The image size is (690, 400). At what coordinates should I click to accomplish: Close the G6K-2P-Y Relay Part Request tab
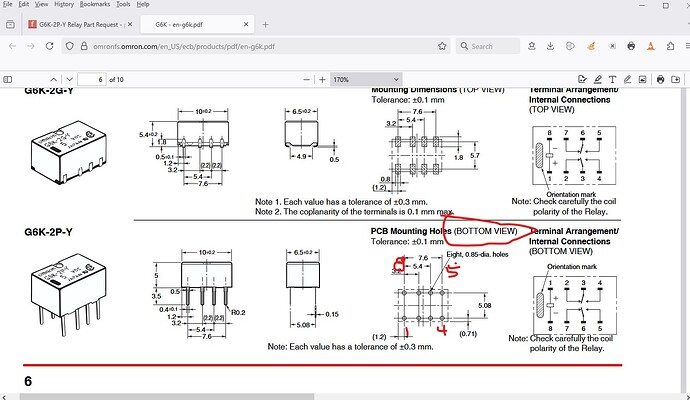point(130,24)
